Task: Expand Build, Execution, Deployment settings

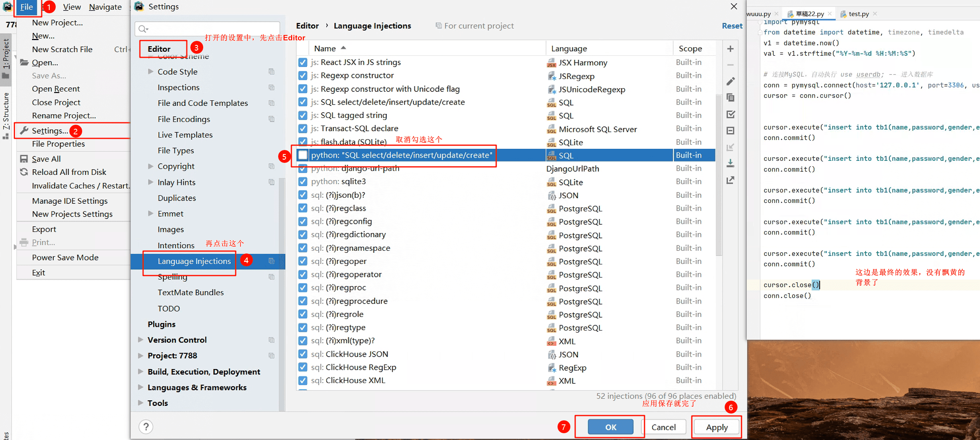Action: [141, 371]
